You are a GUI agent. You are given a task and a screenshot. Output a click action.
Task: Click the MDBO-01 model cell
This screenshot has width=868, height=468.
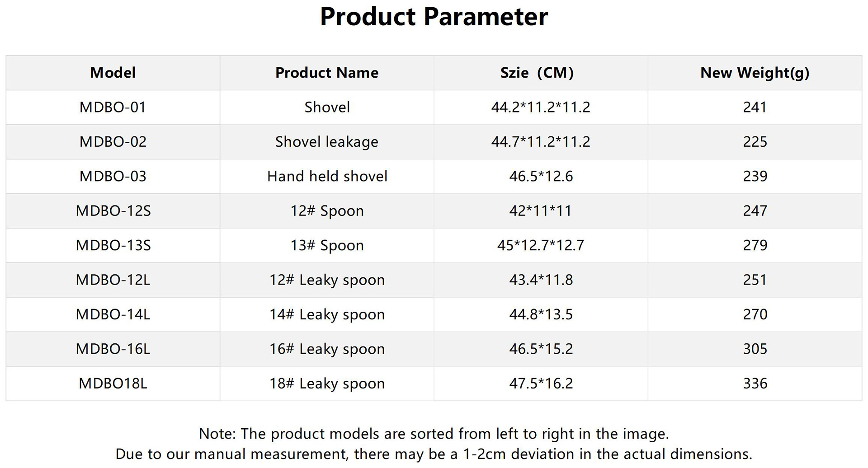click(113, 107)
